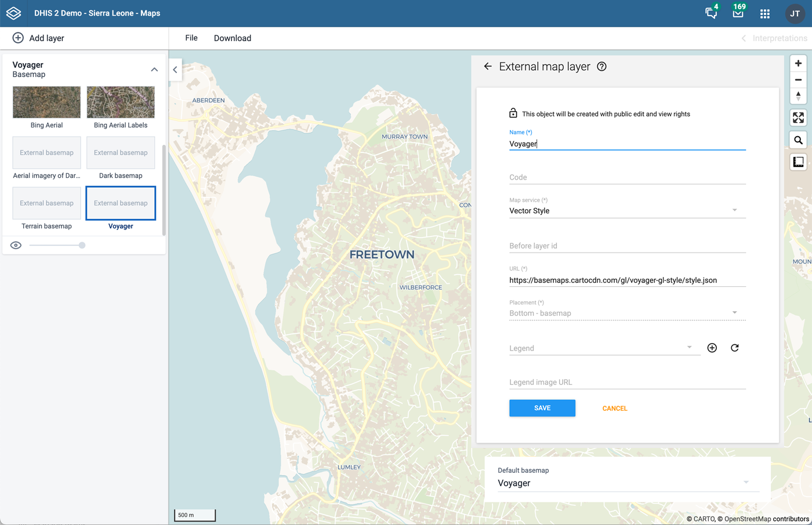Click the map zoom in button
Screen dimensions: 812x525
pyautogui.click(x=798, y=64)
